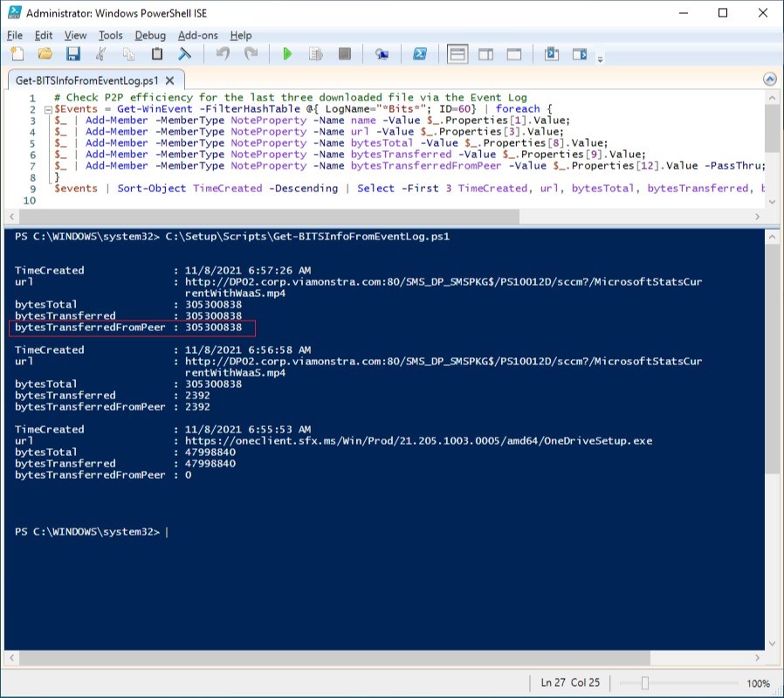Click the 100% zoom level text

pyautogui.click(x=759, y=683)
